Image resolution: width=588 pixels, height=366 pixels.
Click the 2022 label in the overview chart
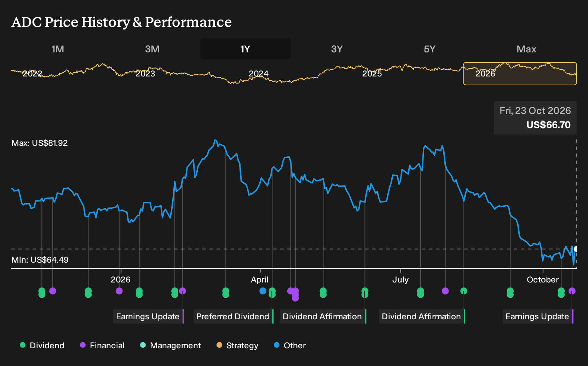click(x=32, y=74)
